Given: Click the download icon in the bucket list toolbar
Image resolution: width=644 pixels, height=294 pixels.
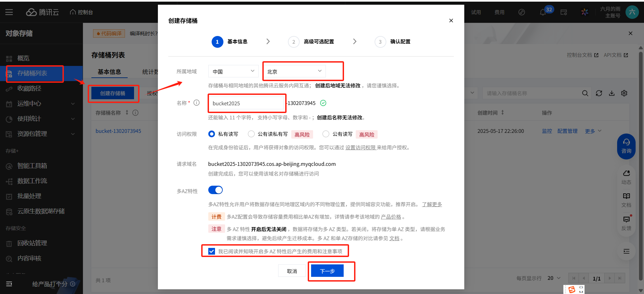Looking at the screenshot, I should (x=612, y=93).
